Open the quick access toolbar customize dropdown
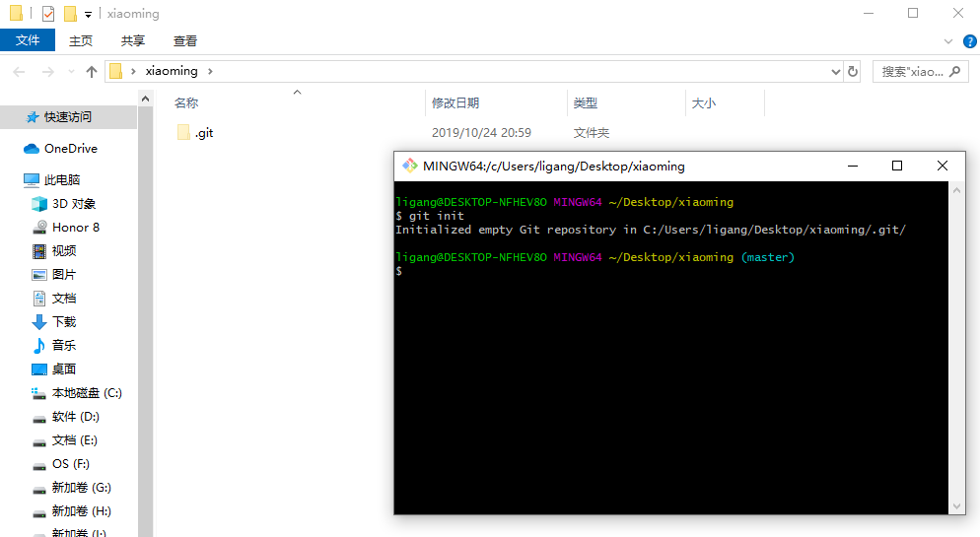Screen dimensions: 980x537 pyautogui.click(x=88, y=14)
